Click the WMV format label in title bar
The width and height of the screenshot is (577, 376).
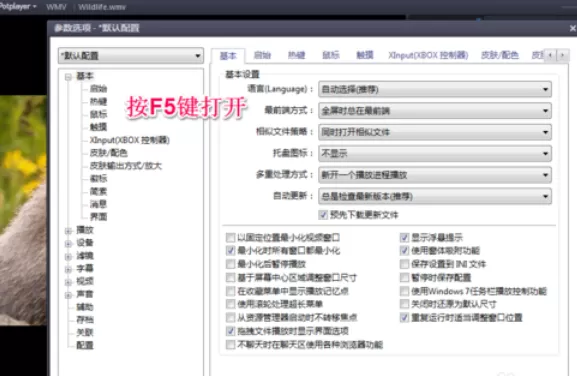(56, 7)
